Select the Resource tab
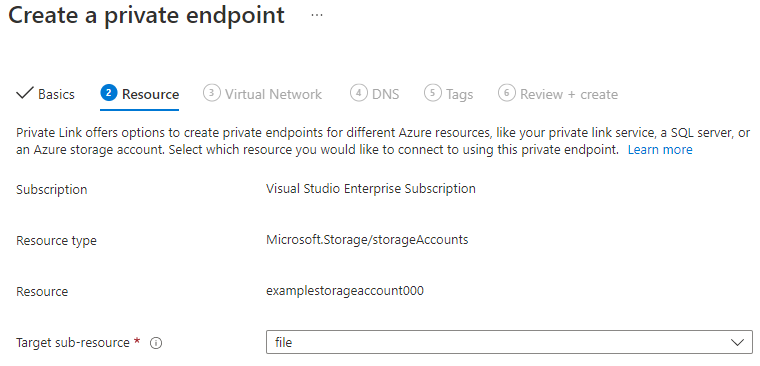This screenshot has height=366, width=760. click(x=140, y=94)
